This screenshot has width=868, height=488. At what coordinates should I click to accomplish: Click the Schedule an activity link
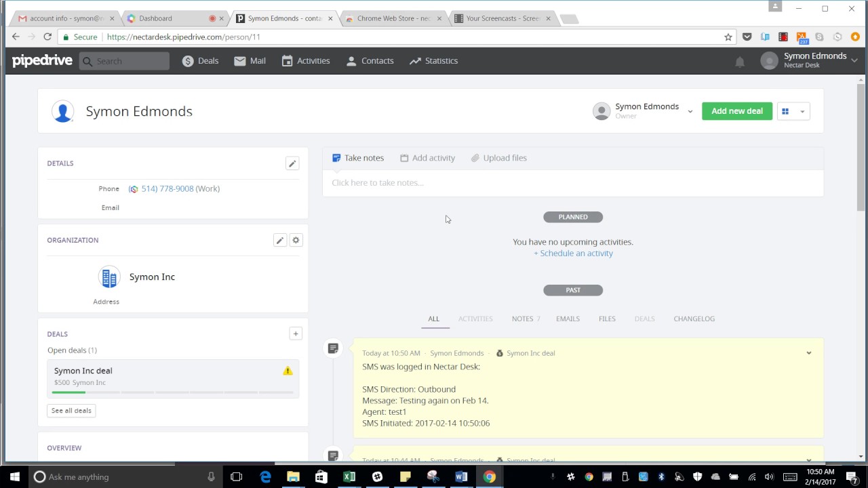[573, 253]
